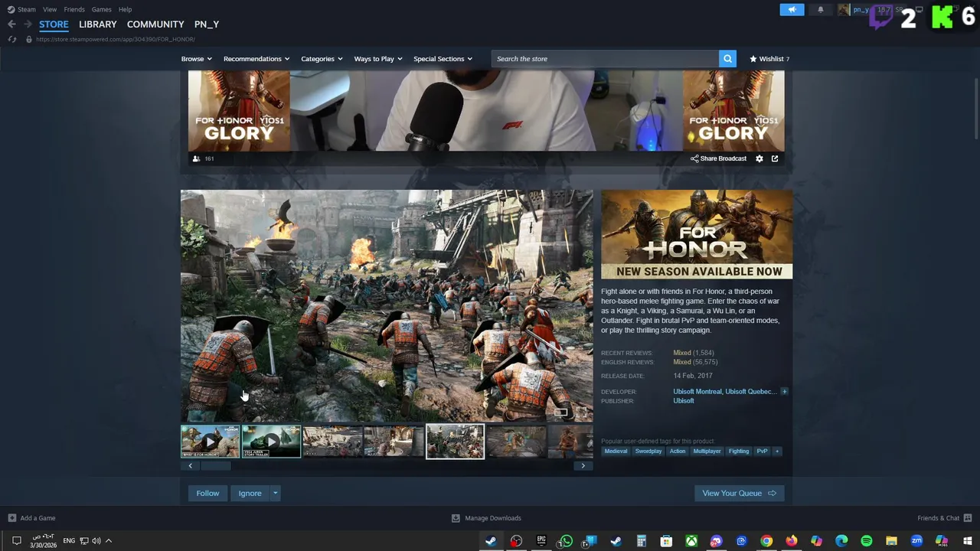The width and height of the screenshot is (980, 551).
Task: Open the Ignore options dropdown arrow
Action: coord(275,494)
